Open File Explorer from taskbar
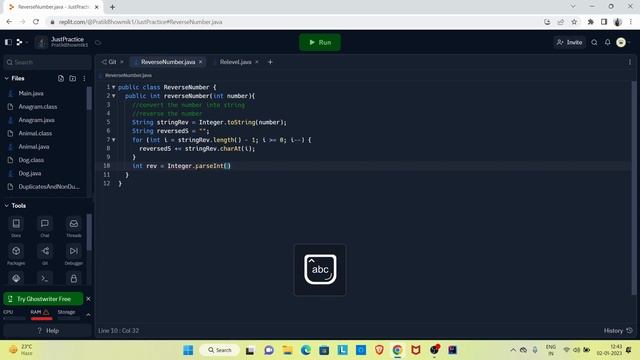This screenshot has height=360, width=640. click(x=287, y=350)
